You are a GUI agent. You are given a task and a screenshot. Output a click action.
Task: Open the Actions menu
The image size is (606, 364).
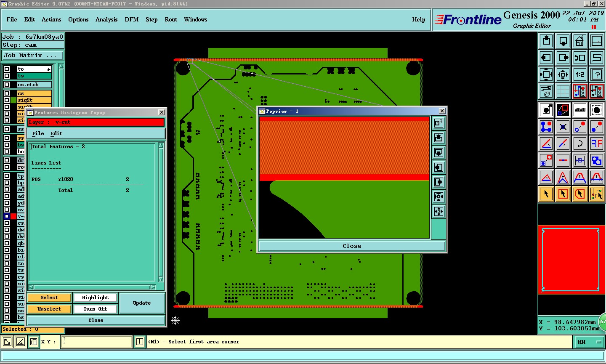51,19
